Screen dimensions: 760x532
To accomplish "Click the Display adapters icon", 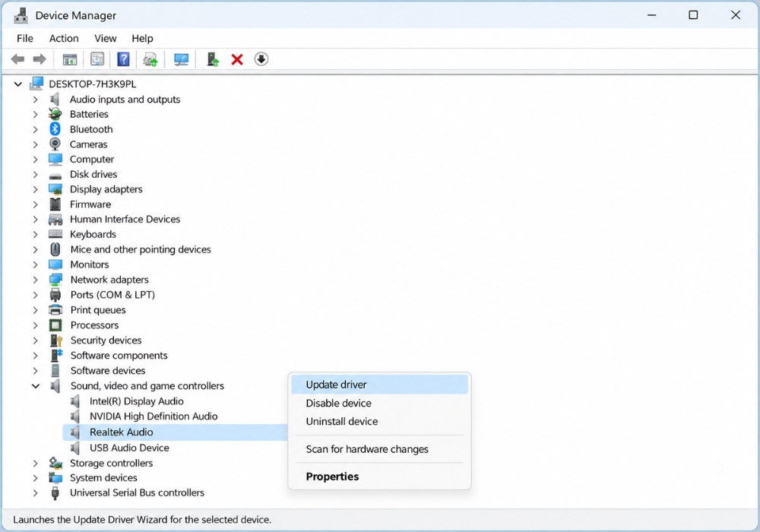I will point(55,189).
